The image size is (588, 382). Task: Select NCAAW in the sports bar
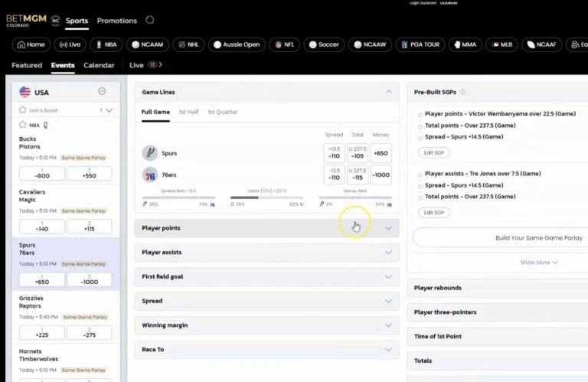[370, 44]
